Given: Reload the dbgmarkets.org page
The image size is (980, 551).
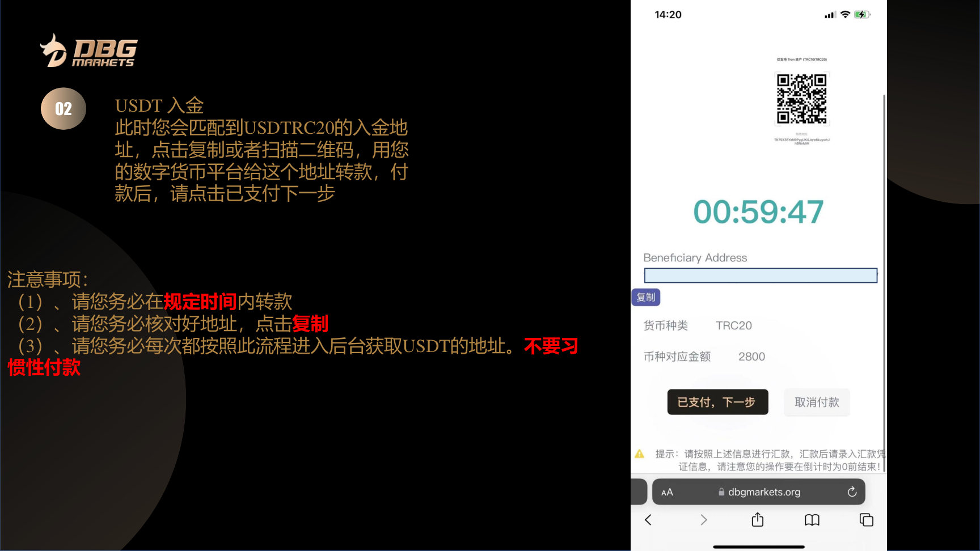Looking at the screenshot, I should coord(852,492).
